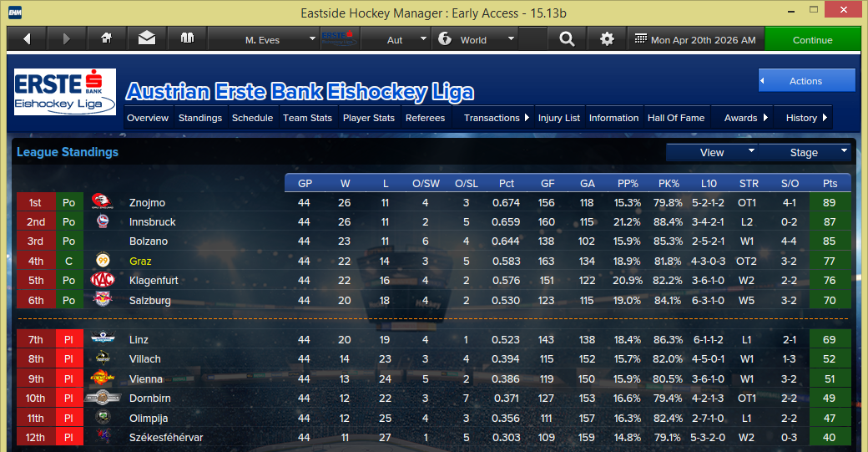The height and width of the screenshot is (452, 868).
Task: Open the World dropdown menu
Action: 476,39
